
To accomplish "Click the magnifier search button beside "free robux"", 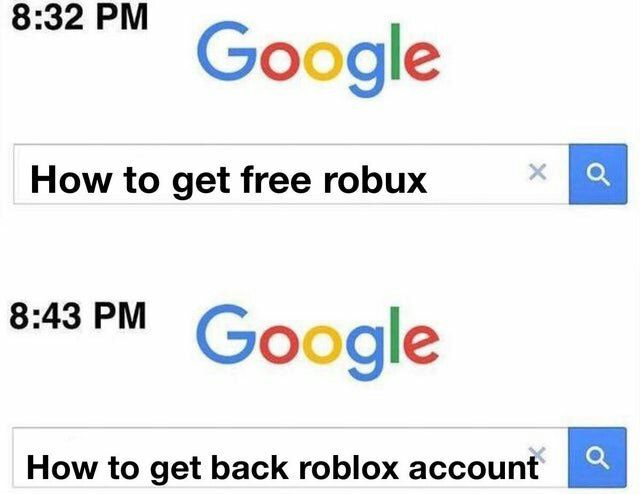I will click(598, 174).
